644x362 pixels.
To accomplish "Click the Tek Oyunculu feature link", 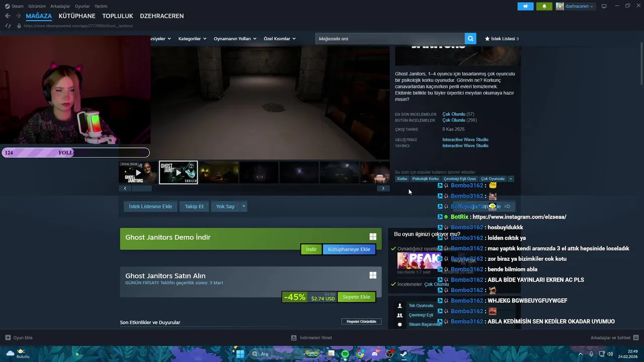I will [x=421, y=306].
